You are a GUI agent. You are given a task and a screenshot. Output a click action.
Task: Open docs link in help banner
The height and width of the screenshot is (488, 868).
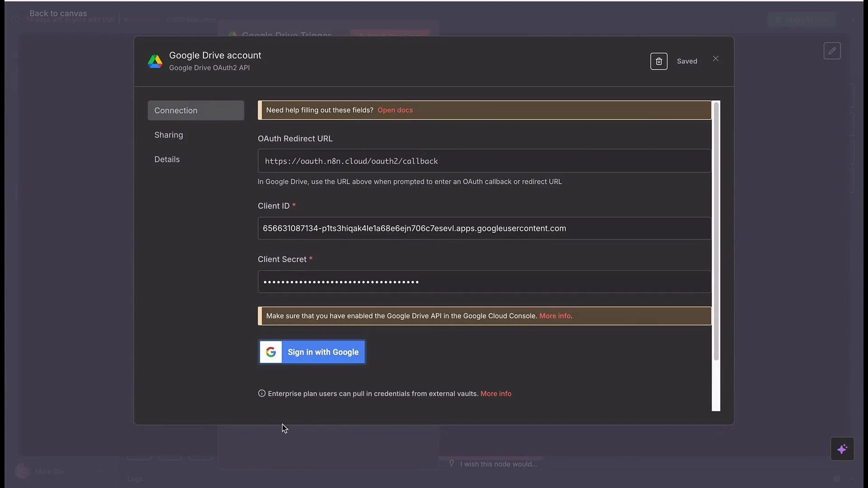(395, 110)
